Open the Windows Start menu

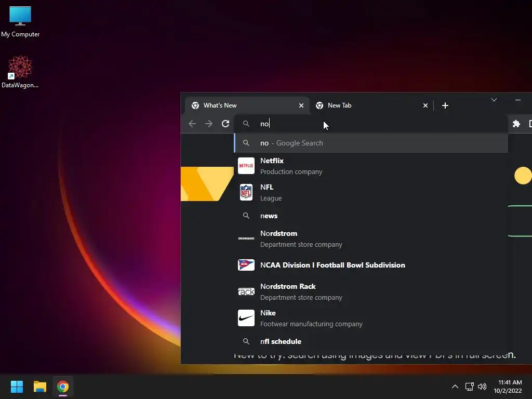point(17,387)
